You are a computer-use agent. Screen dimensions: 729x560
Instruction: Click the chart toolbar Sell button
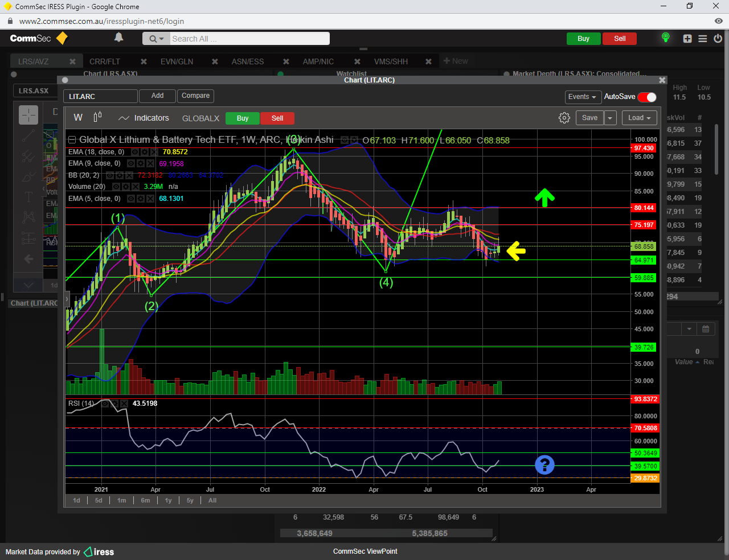coord(277,118)
